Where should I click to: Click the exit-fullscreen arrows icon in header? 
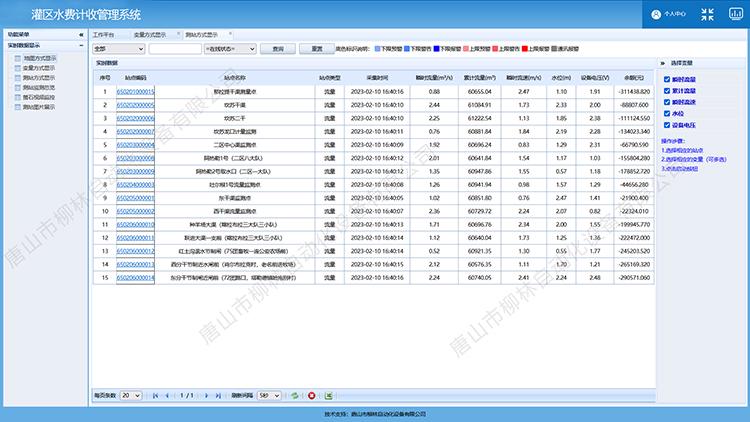tap(707, 14)
